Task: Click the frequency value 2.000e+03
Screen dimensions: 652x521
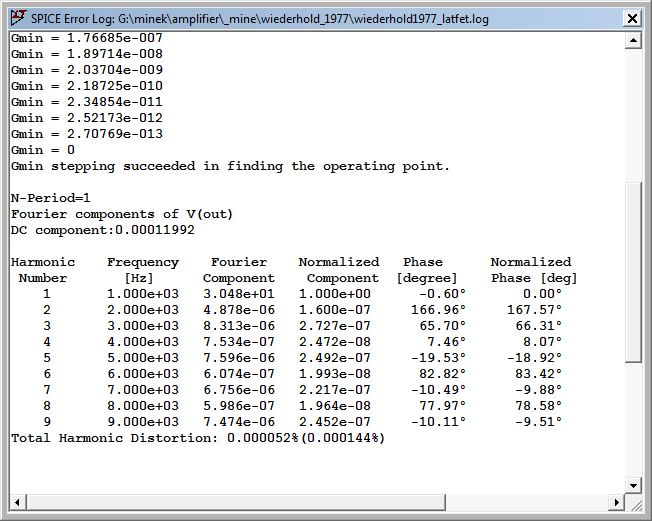Action: (143, 310)
